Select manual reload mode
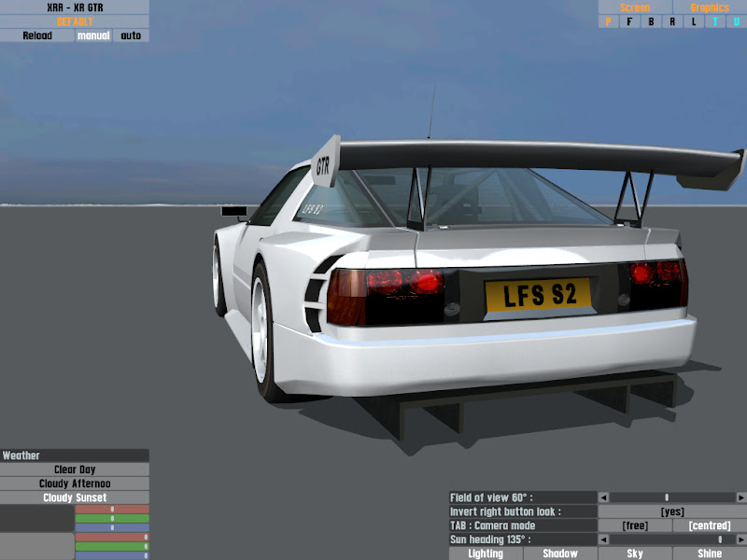 pos(93,35)
